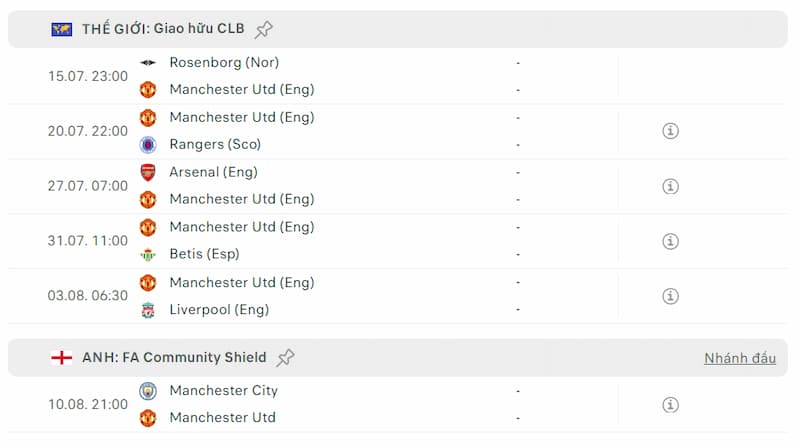Click the Arsenal club crest
Image resolution: width=800 pixels, height=443 pixels.
click(148, 172)
